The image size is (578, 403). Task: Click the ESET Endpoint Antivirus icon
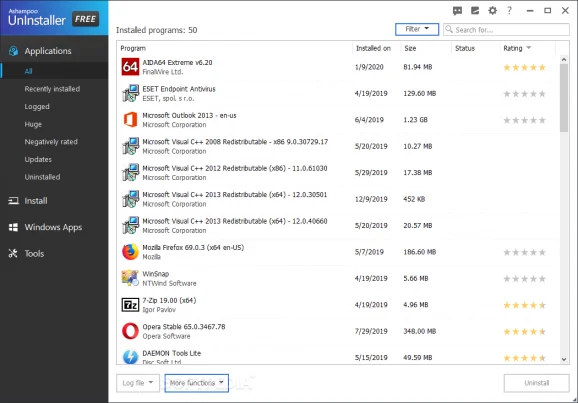coord(130,93)
